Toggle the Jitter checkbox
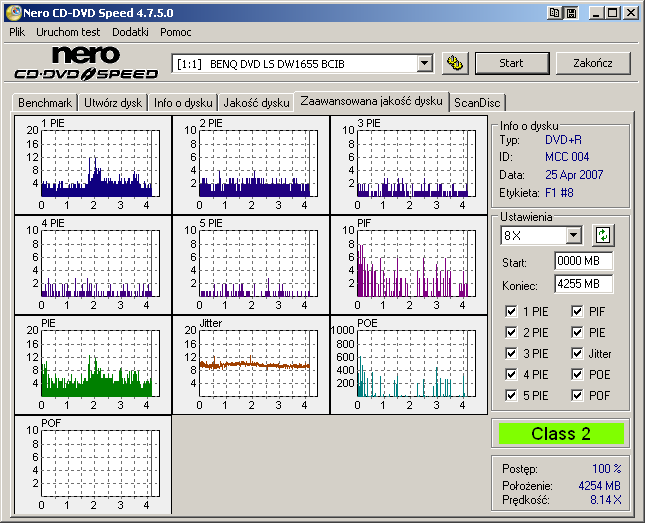The image size is (645, 523). click(x=577, y=353)
